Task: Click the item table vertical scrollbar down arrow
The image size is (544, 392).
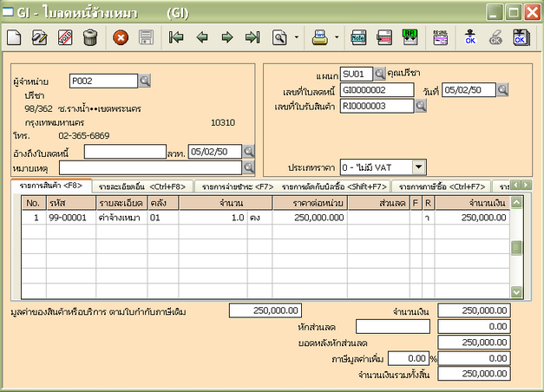Action: point(516,291)
